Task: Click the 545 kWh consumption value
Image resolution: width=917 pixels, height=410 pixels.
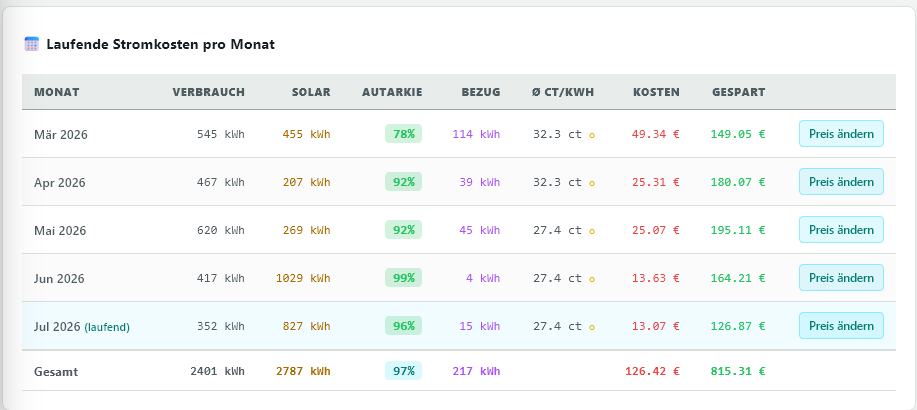Action: [221, 134]
